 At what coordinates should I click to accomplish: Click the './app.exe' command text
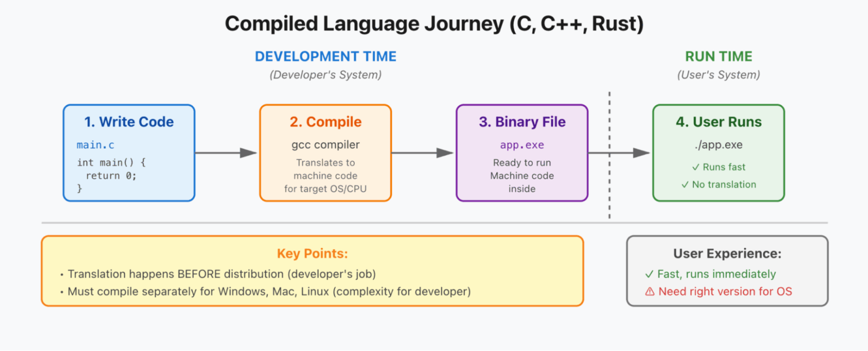[718, 145]
